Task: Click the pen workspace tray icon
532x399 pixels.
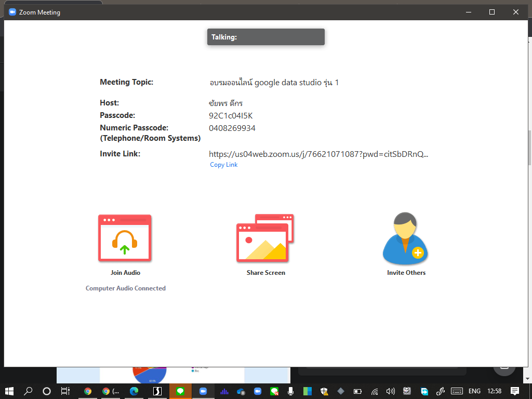Action: click(x=441, y=391)
